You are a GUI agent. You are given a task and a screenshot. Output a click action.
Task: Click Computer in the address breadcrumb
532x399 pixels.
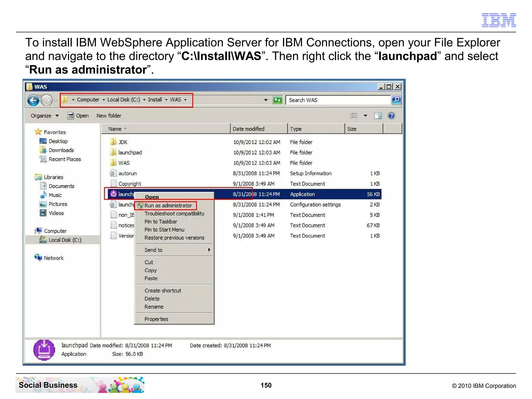coord(88,100)
